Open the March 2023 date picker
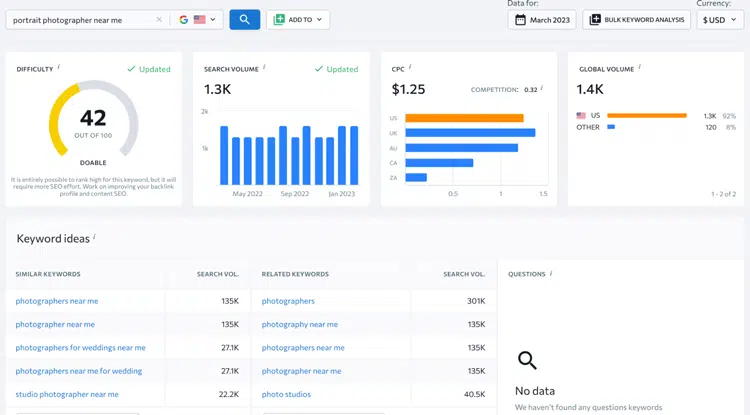Image resolution: width=750 pixels, height=415 pixels. point(542,20)
